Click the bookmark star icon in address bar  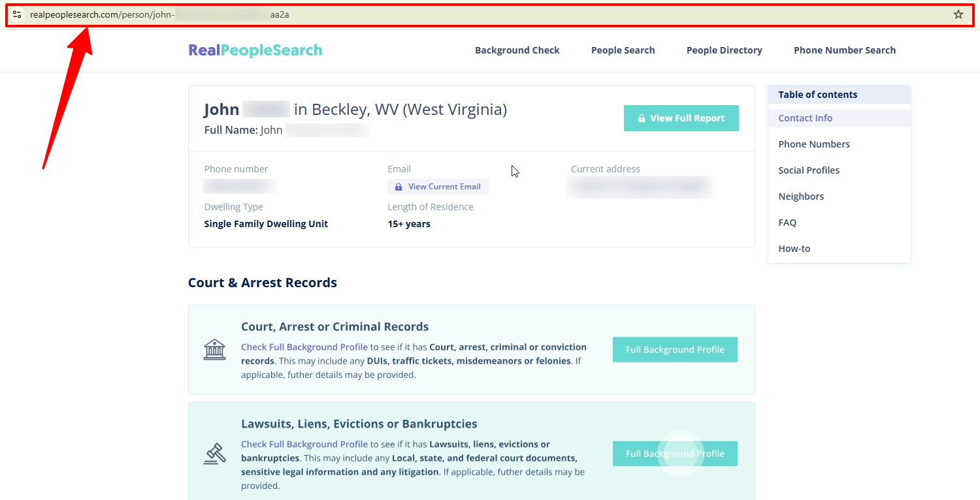[x=958, y=14]
